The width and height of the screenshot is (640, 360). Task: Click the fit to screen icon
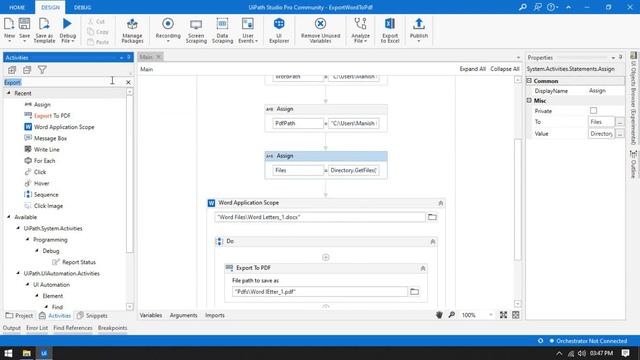click(x=504, y=315)
